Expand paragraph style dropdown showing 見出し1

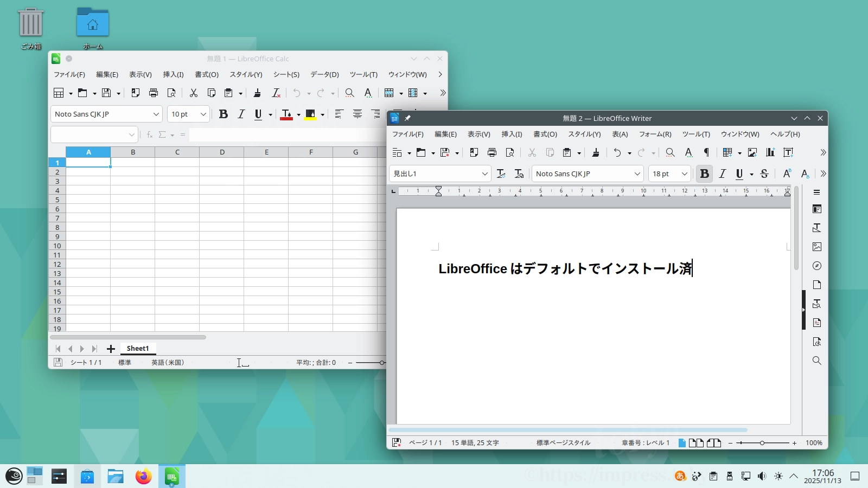click(484, 174)
